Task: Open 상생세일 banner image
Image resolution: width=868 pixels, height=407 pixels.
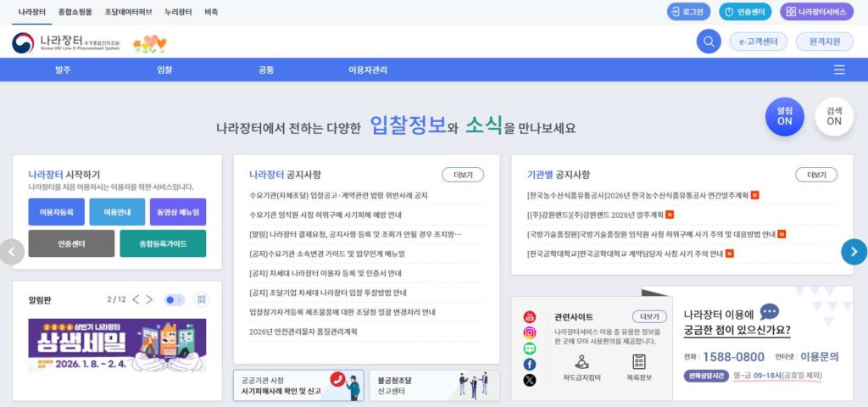Action: click(x=117, y=345)
